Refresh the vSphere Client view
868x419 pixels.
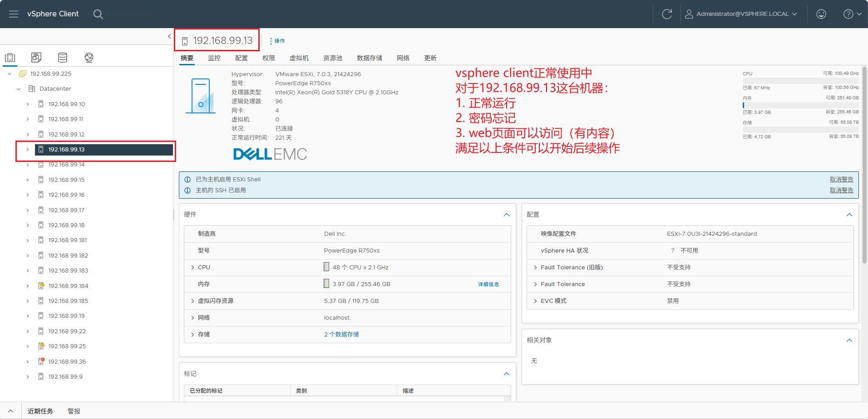667,14
